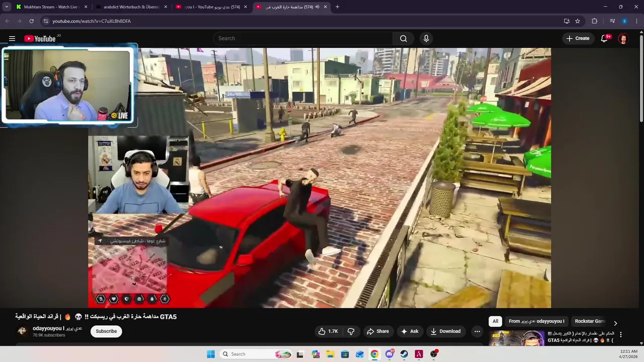Screen dimensions: 644x362
Task: Open the install/cast icon in the address bar
Action: click(567, 21)
